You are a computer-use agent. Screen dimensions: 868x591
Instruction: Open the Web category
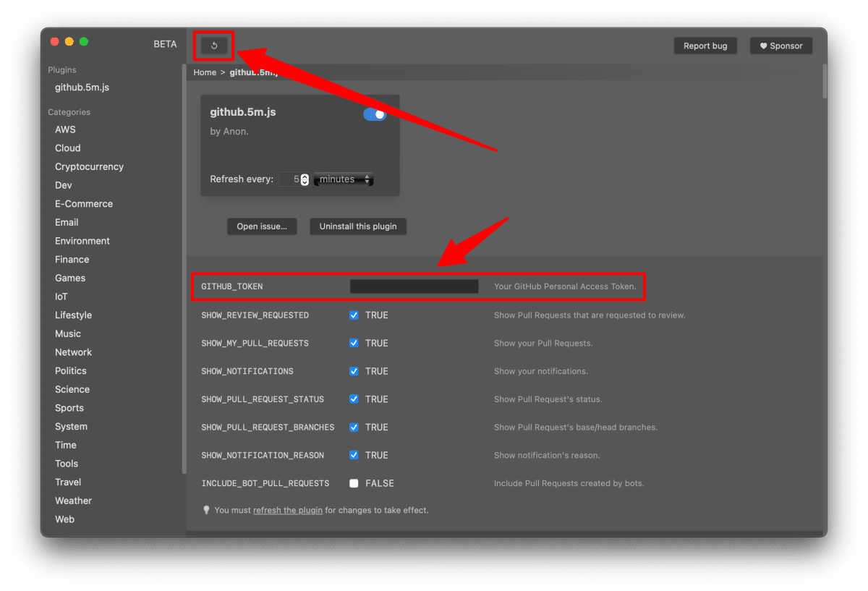64,519
